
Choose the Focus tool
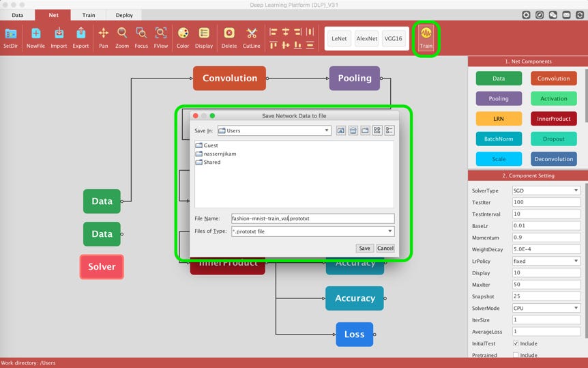point(141,33)
